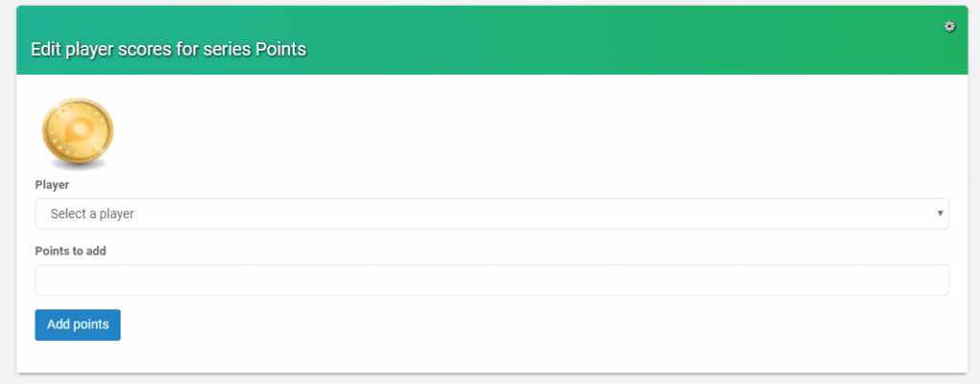The width and height of the screenshot is (980, 384).
Task: Click the 'Add points' text on the button
Action: pyautogui.click(x=78, y=325)
